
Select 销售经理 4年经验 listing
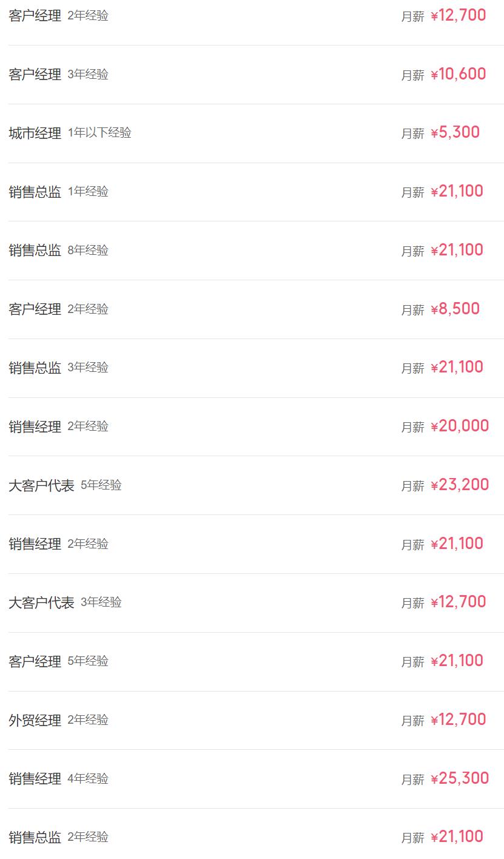point(35,779)
